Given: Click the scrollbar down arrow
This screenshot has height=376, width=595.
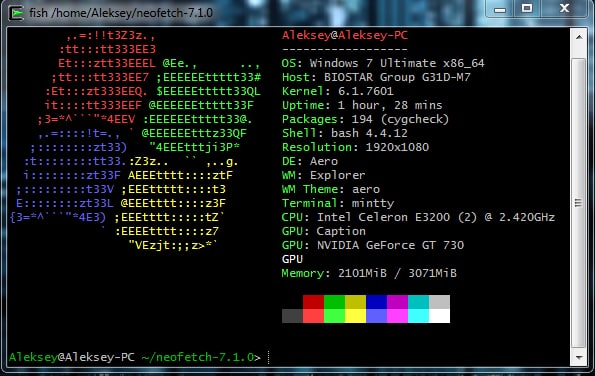Looking at the screenshot, I should click(x=579, y=357).
